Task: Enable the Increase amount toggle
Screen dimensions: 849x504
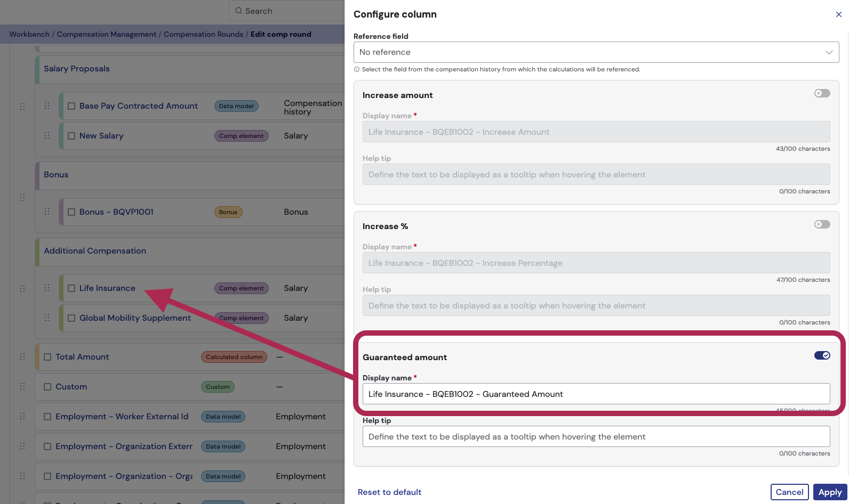Action: 822,94
